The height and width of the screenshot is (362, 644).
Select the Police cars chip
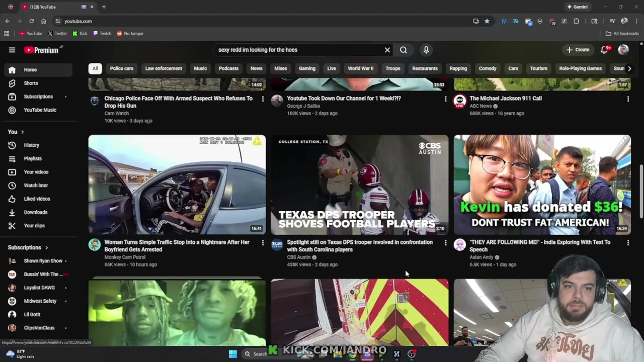(122, 68)
